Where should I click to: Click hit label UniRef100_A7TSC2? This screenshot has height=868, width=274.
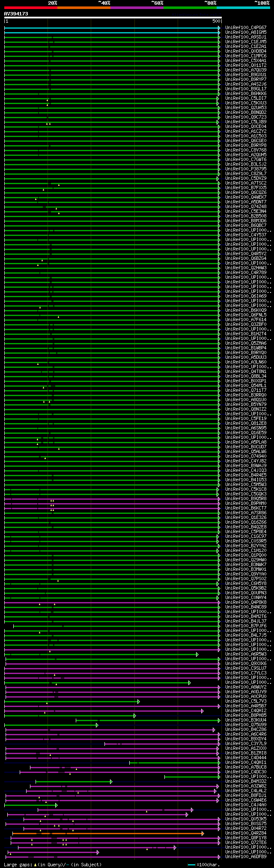coord(246,183)
